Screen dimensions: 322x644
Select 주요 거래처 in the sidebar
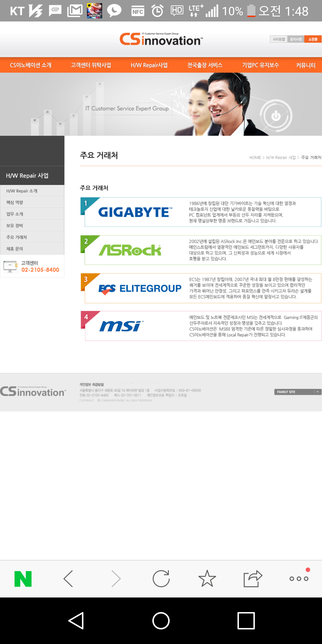[32, 237]
